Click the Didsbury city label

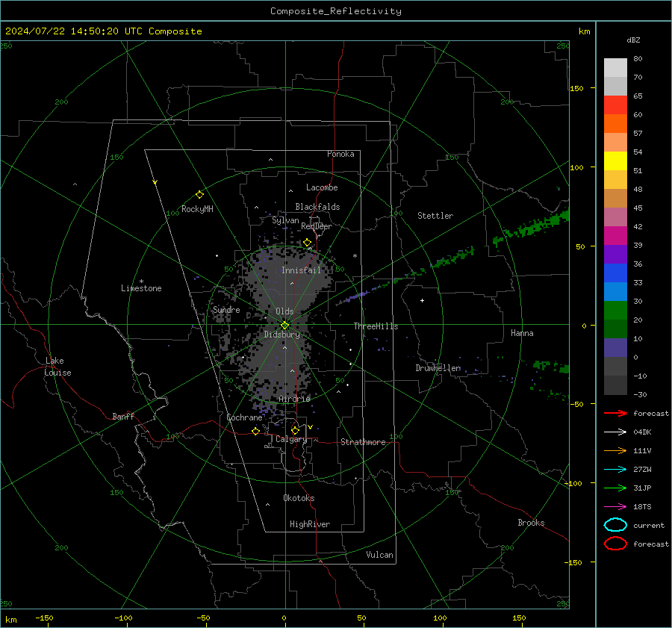click(x=281, y=335)
